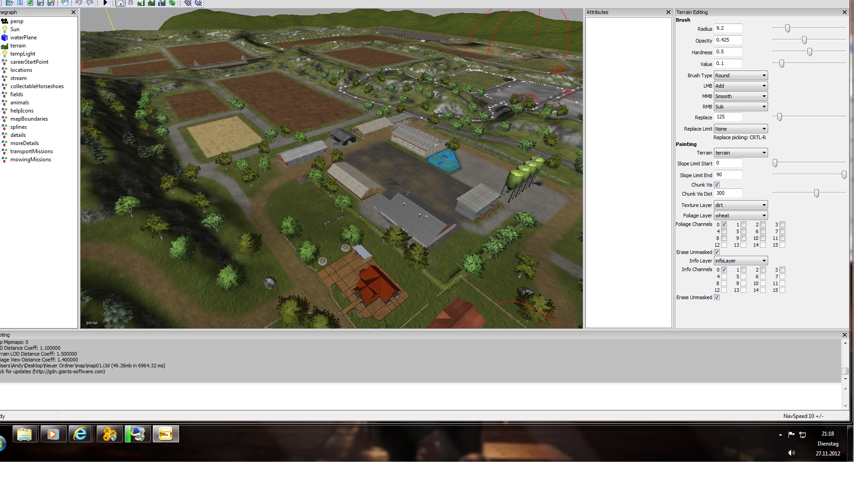
Task: Click the add-new (green plus) toolbar icon
Action: tap(65, 3)
